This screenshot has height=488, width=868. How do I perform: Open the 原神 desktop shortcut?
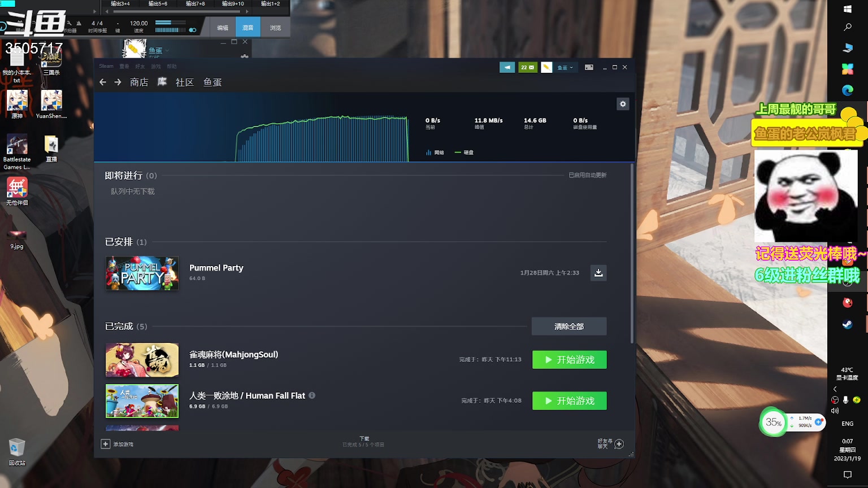coord(17,104)
